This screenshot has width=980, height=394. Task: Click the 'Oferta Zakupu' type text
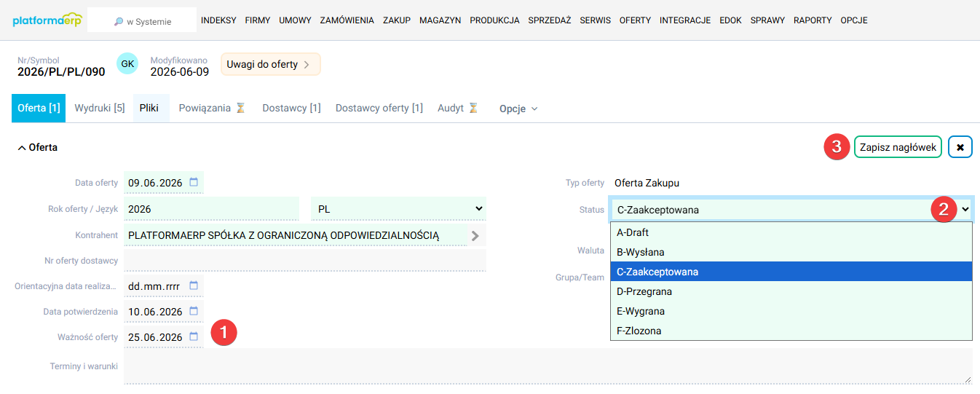coord(647,183)
